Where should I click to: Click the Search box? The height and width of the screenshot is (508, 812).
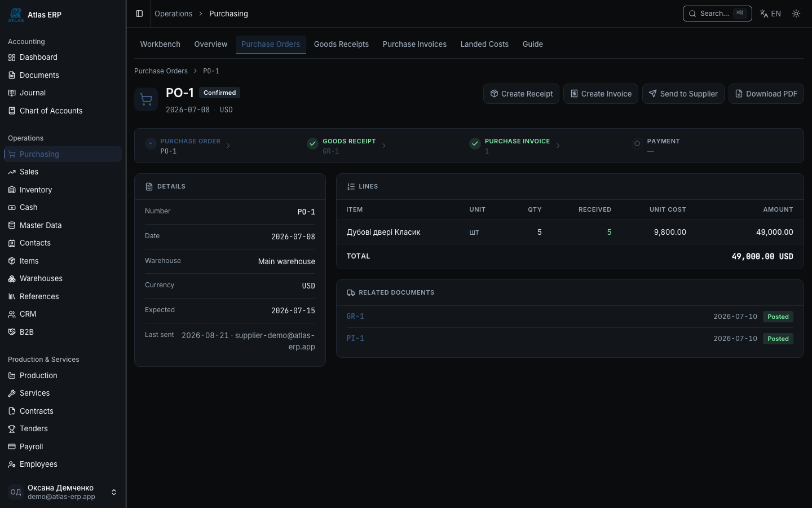(x=717, y=14)
